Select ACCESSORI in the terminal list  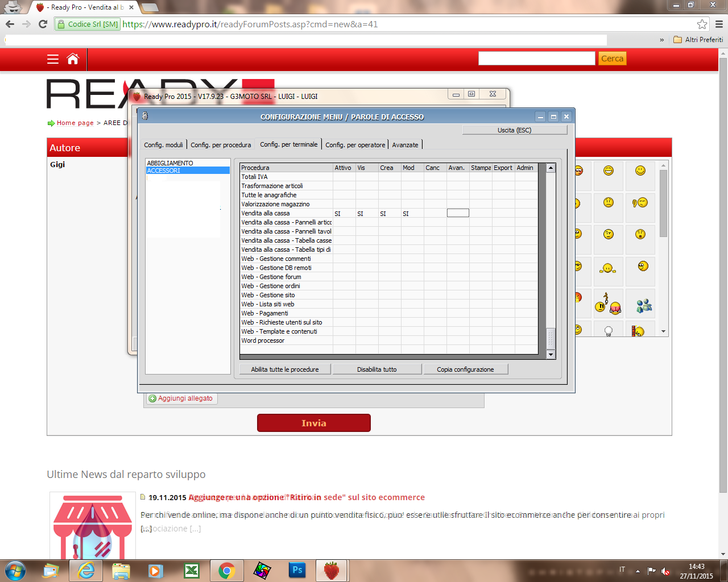pyautogui.click(x=188, y=171)
